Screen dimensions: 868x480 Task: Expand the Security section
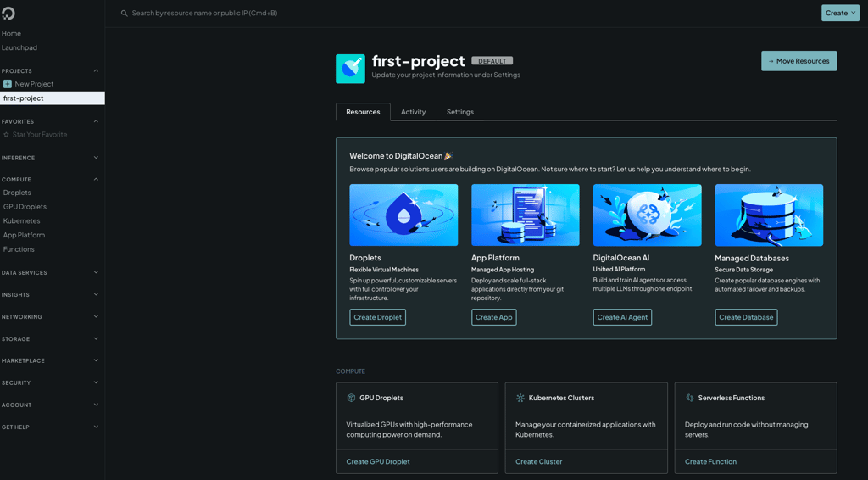(x=50, y=383)
